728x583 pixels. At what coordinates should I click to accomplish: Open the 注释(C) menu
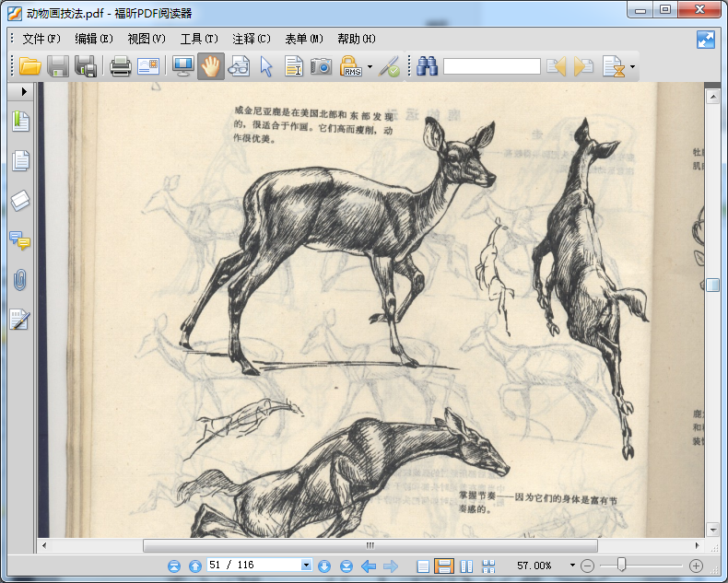(x=252, y=39)
